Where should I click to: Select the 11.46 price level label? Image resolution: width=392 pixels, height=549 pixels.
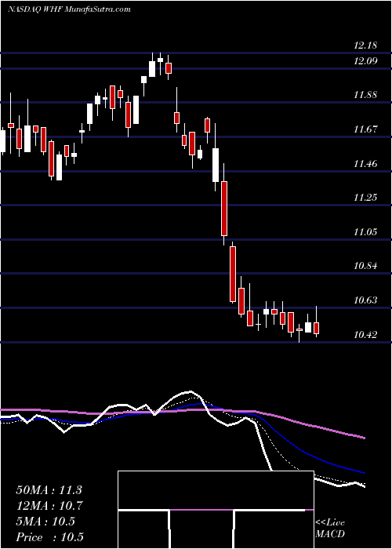pyautogui.click(x=365, y=163)
